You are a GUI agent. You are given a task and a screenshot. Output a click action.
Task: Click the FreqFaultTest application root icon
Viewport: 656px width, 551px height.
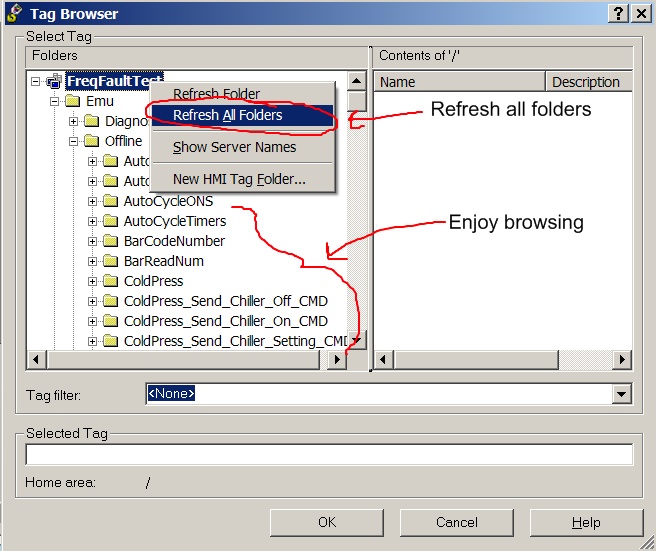click(x=54, y=81)
